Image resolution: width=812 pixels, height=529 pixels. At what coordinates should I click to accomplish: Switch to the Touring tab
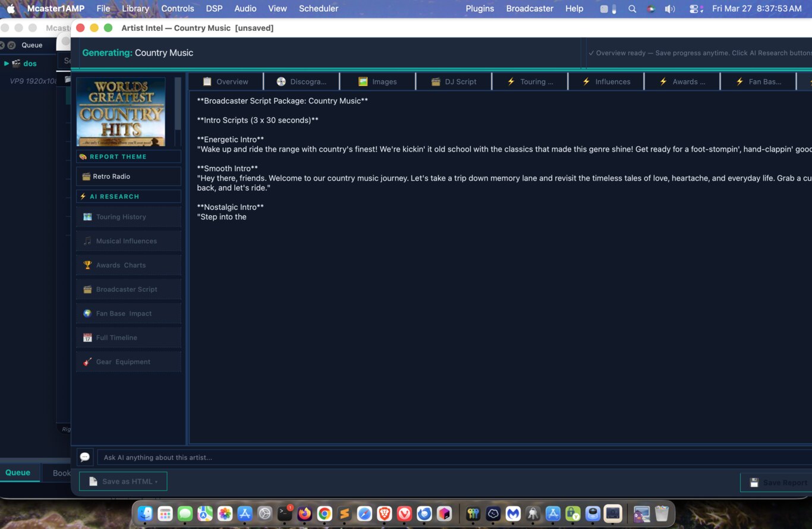[530, 81]
